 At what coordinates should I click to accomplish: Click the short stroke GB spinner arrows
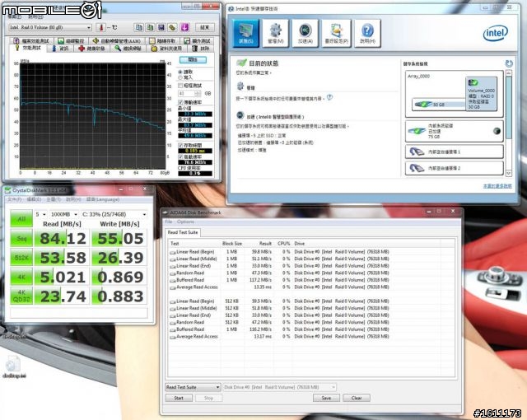click(198, 93)
